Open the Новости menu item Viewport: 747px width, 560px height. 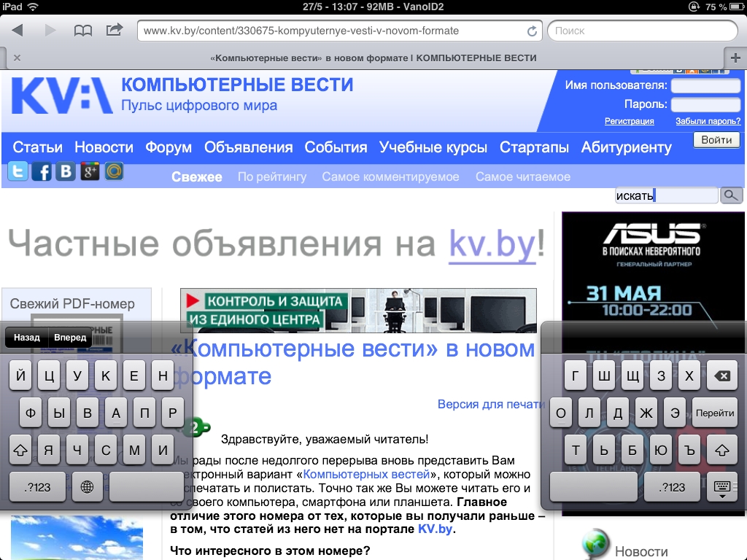pyautogui.click(x=104, y=147)
